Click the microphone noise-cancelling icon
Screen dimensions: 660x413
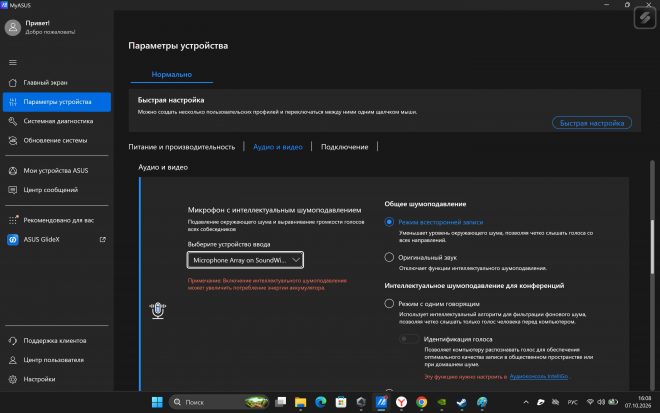coord(158,311)
